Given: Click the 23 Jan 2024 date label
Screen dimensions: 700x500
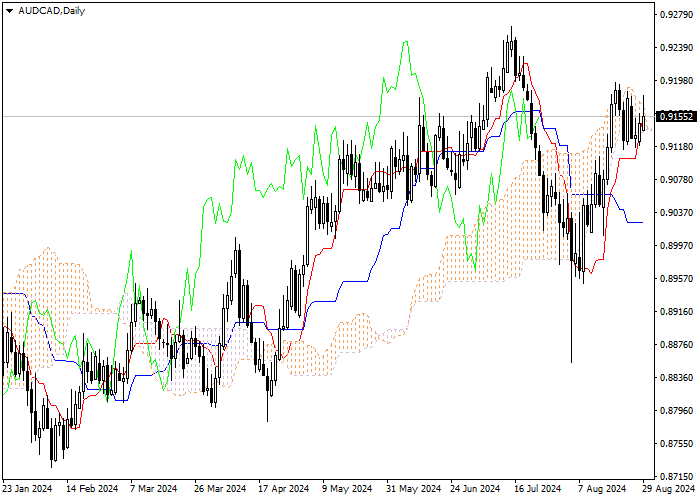Looking at the screenshot, I should pyautogui.click(x=28, y=489).
